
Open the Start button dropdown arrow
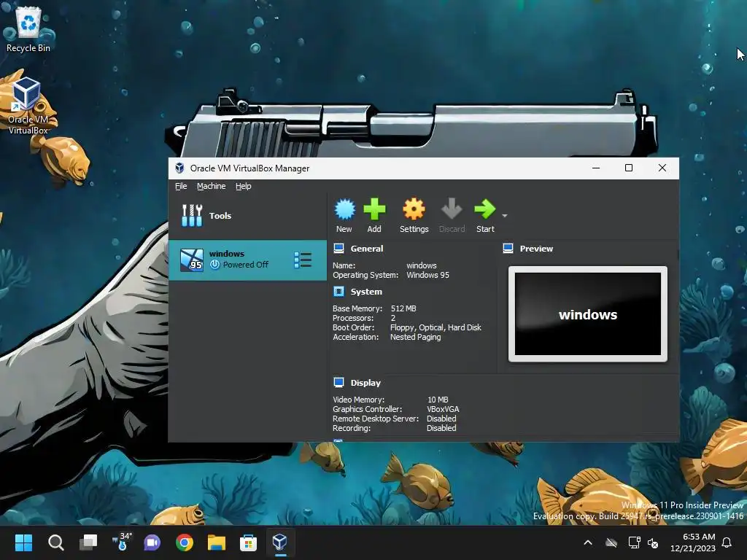[505, 216]
